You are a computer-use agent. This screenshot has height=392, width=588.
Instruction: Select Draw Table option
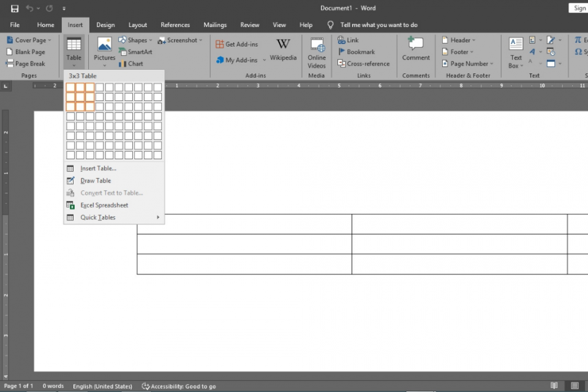[x=114, y=181]
